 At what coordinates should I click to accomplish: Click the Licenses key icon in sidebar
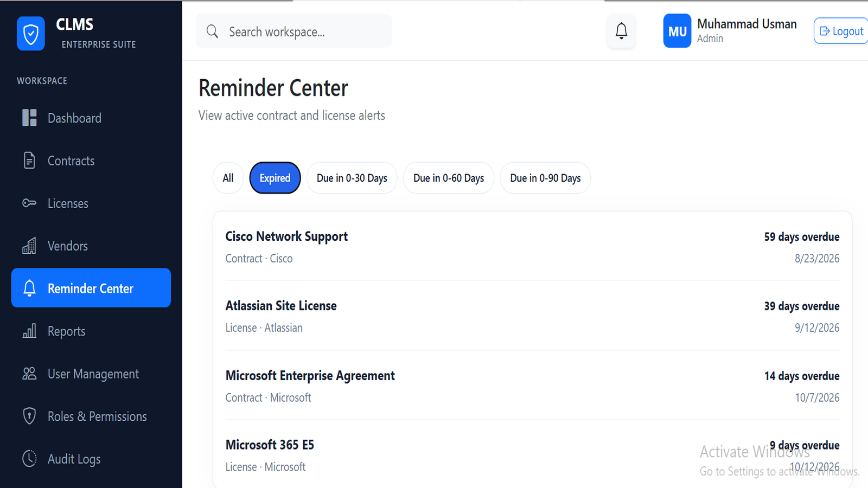click(29, 203)
